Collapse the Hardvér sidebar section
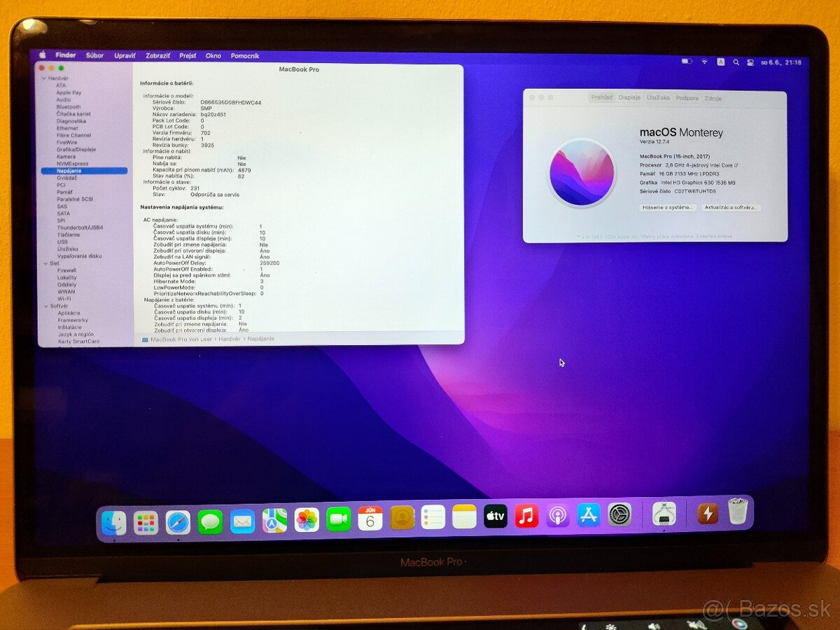 [x=45, y=78]
